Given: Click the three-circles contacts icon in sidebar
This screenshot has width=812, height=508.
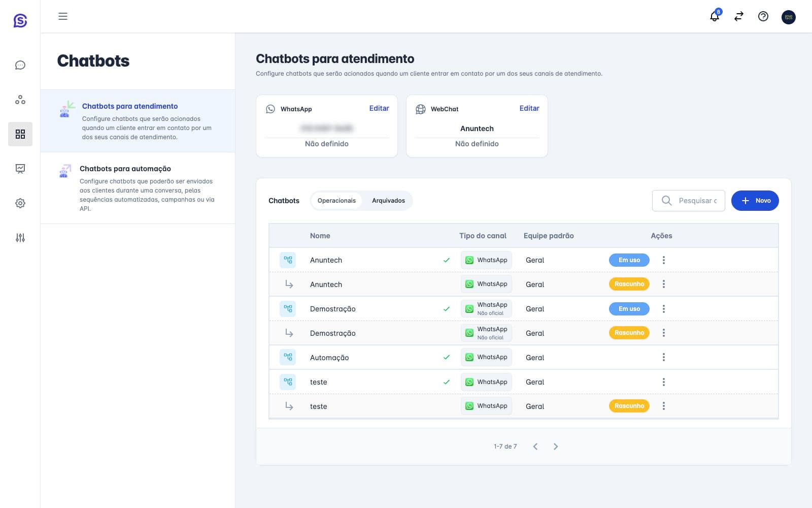Looking at the screenshot, I should point(20,100).
